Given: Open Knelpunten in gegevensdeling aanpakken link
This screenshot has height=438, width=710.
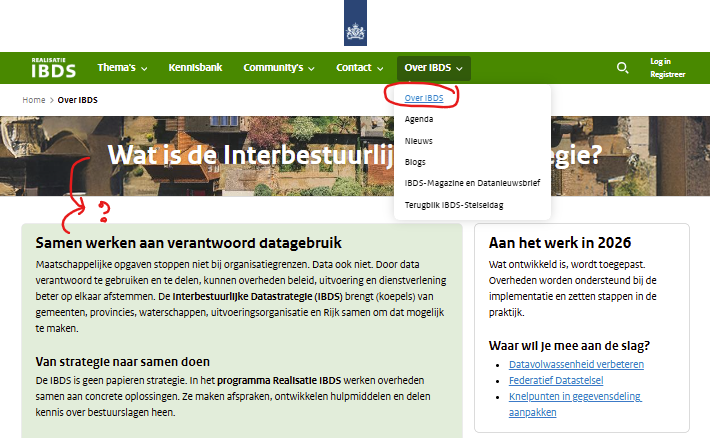Looking at the screenshot, I should point(575,404).
